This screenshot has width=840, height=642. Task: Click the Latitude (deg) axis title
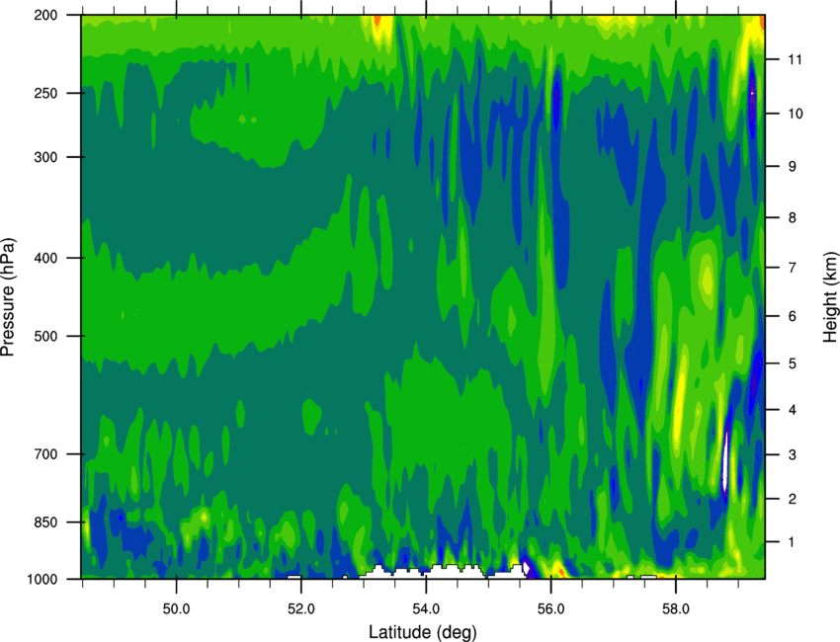[423, 632]
